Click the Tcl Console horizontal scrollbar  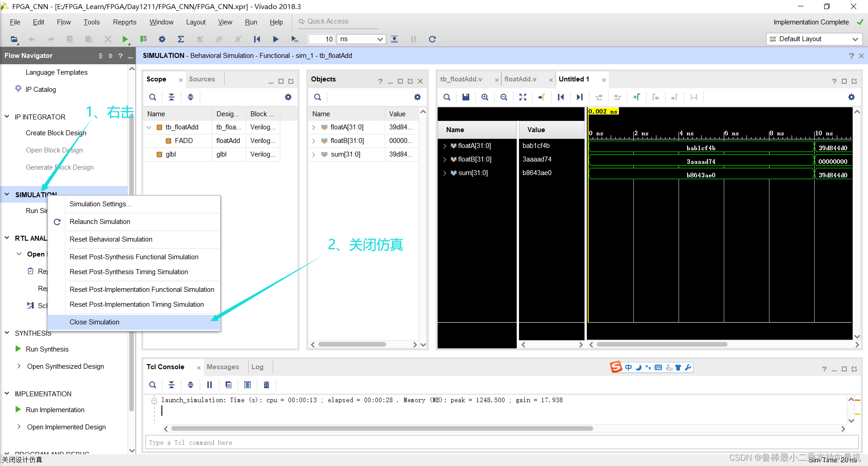382,428
